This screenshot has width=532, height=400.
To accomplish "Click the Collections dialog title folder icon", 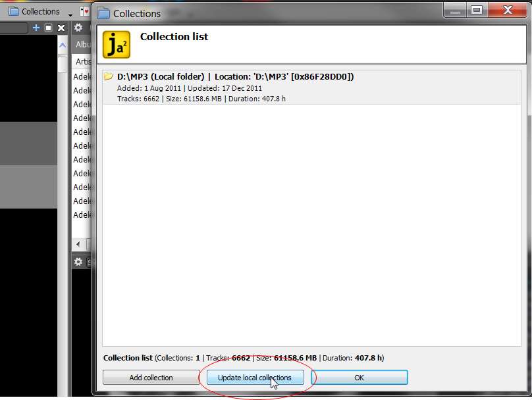I will pyautogui.click(x=103, y=14).
